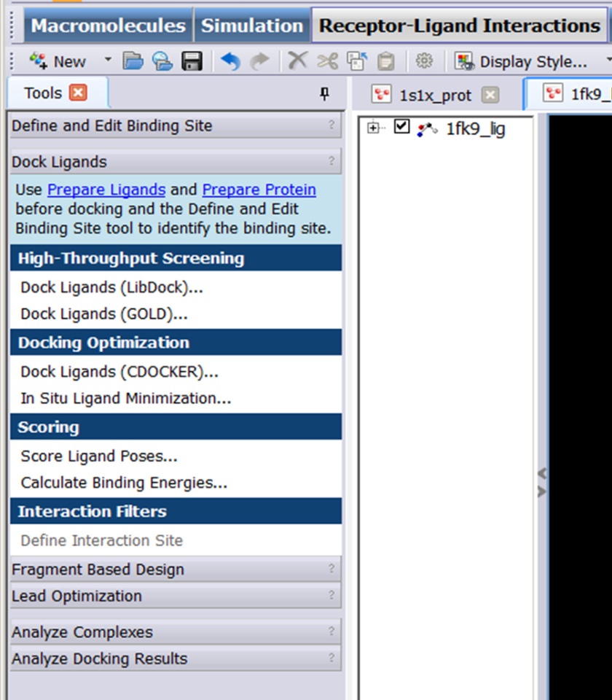This screenshot has width=612, height=700.
Task: Open Score Ligand Poses protocol
Action: click(99, 456)
